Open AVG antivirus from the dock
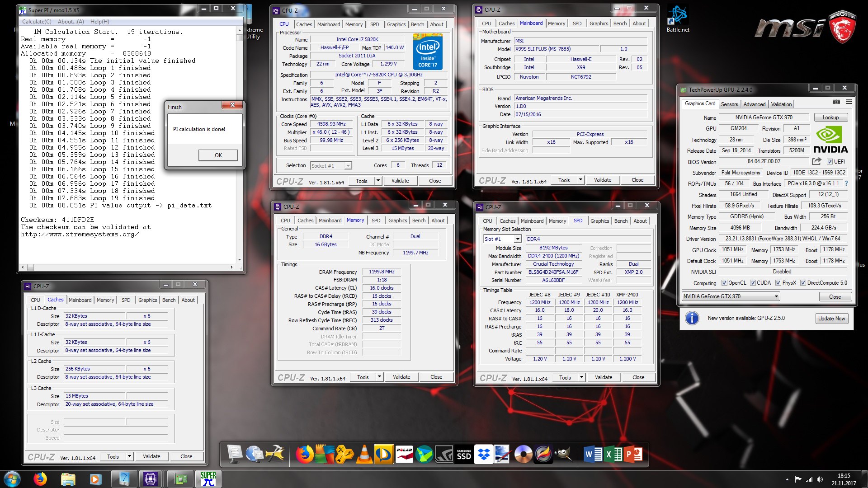Viewport: 868px width, 488px height. click(x=324, y=454)
